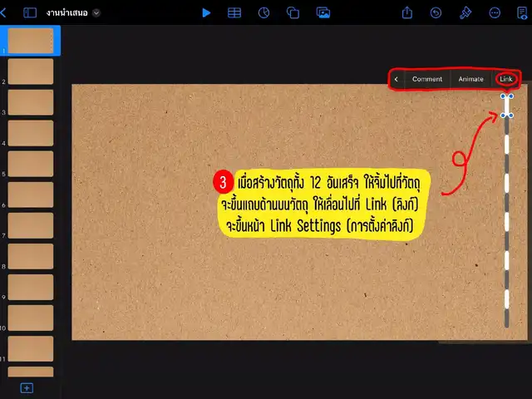Insert a table from toolbar
Screen dimensions: 532x399
235,12
